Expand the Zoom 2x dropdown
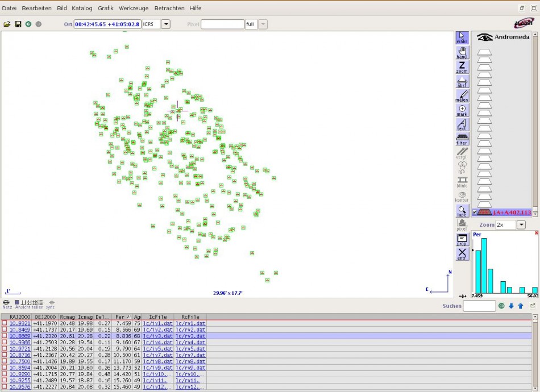 pyautogui.click(x=521, y=225)
